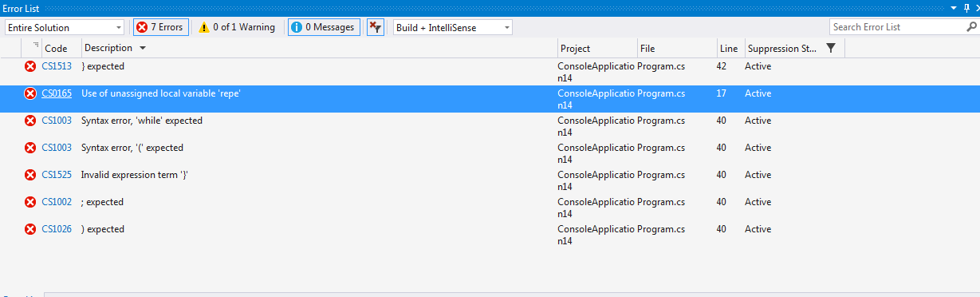Open the CS1026 error code link
Viewport: 980px width, 297px height.
click(57, 229)
